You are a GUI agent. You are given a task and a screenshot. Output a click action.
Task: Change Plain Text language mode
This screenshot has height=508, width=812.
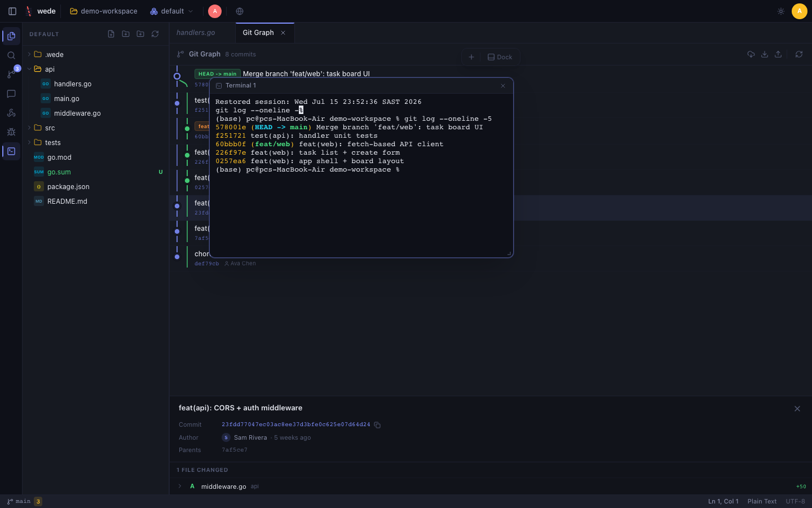(762, 501)
